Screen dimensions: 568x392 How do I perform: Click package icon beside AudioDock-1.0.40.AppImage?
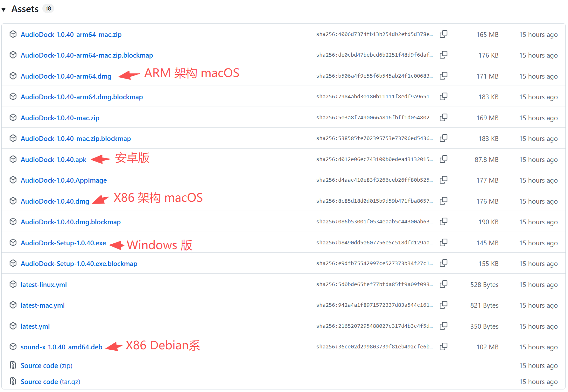(x=13, y=180)
